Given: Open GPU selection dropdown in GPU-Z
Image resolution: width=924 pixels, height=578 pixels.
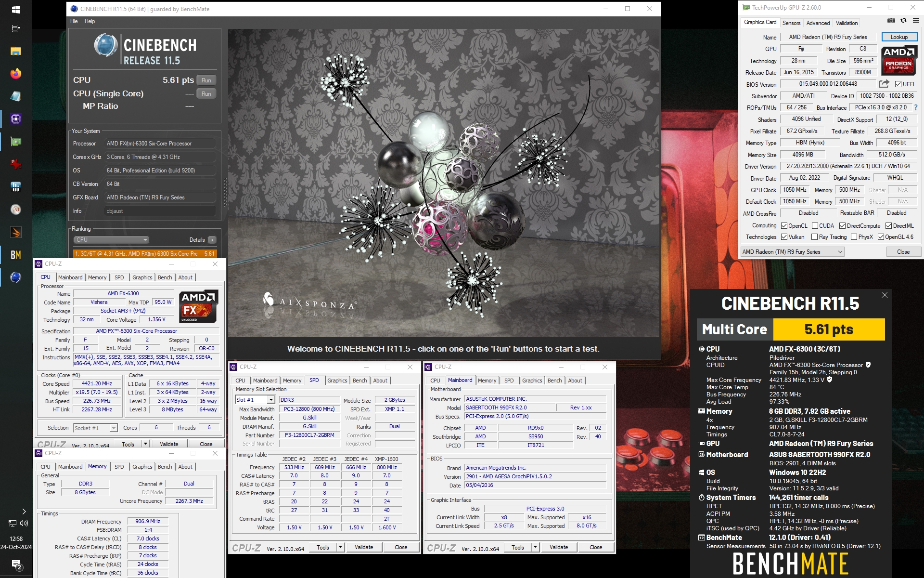Looking at the screenshot, I should (792, 252).
